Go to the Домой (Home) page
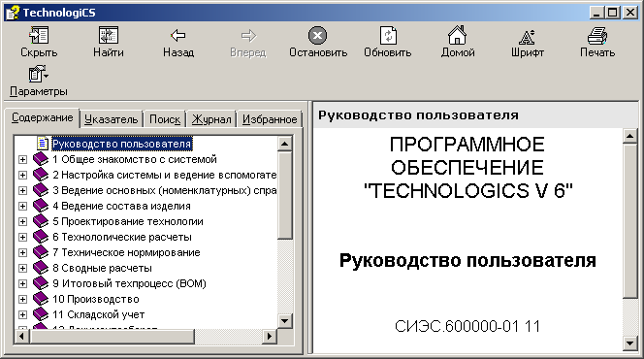 pyautogui.click(x=457, y=35)
